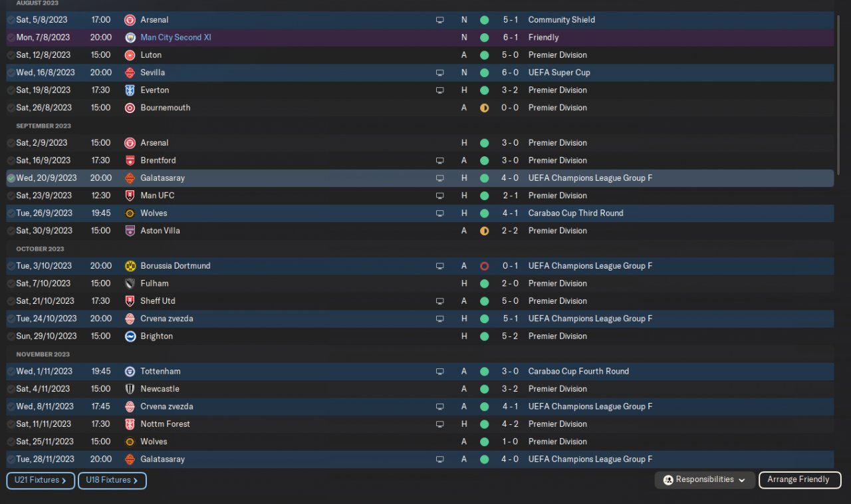851x504 pixels.
Task: Click the TV broadcast icon on Sevilla row
Action: [x=439, y=72]
